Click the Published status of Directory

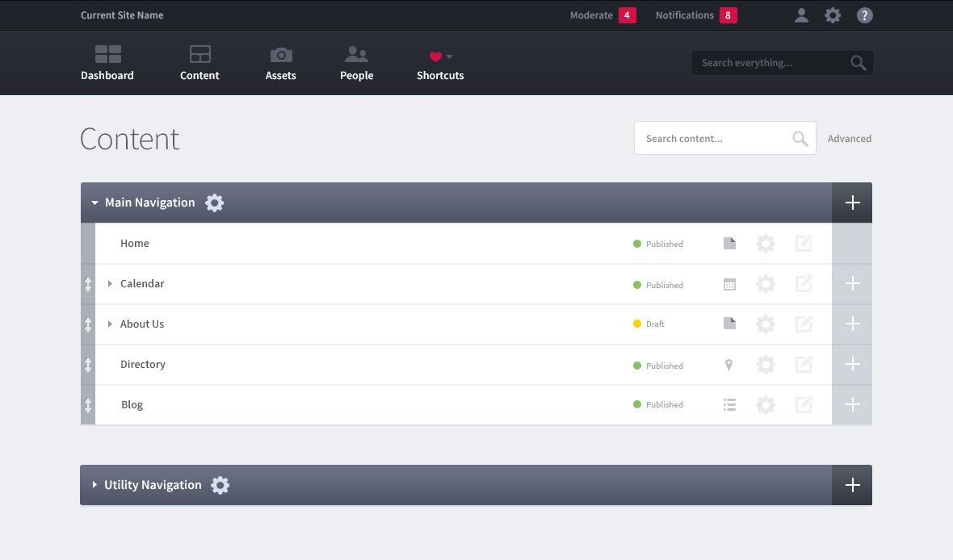[x=657, y=366]
